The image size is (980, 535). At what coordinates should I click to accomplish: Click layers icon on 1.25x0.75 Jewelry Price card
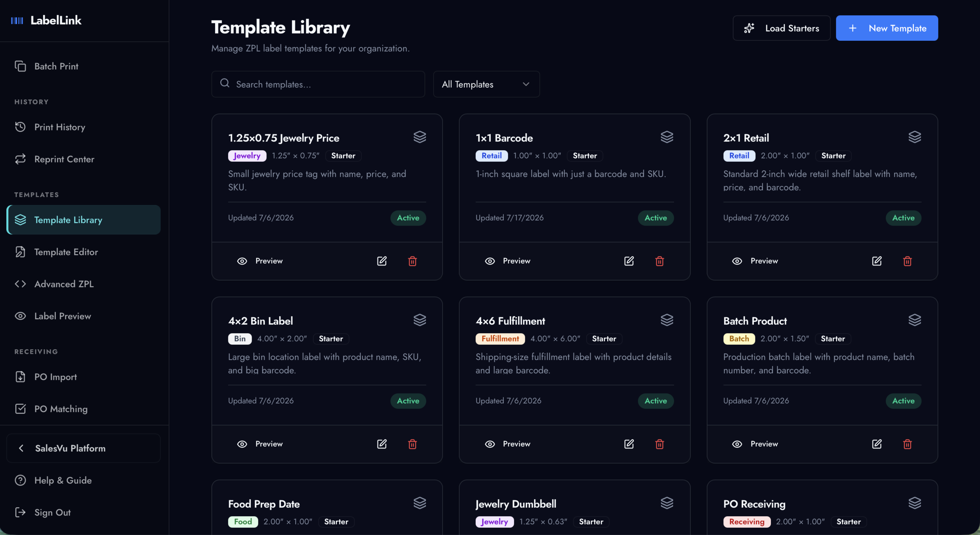[x=419, y=137]
